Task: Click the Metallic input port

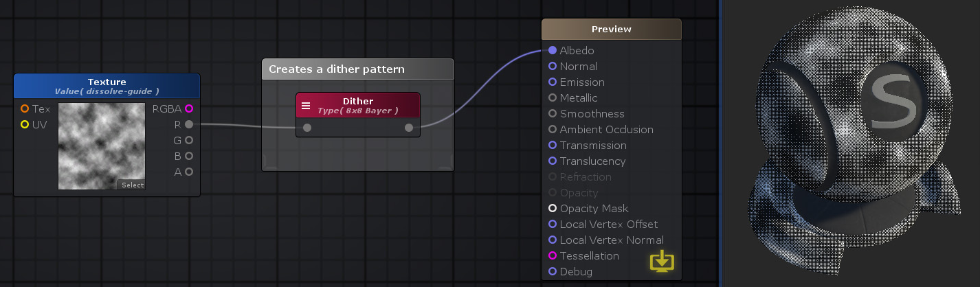Action: (553, 97)
